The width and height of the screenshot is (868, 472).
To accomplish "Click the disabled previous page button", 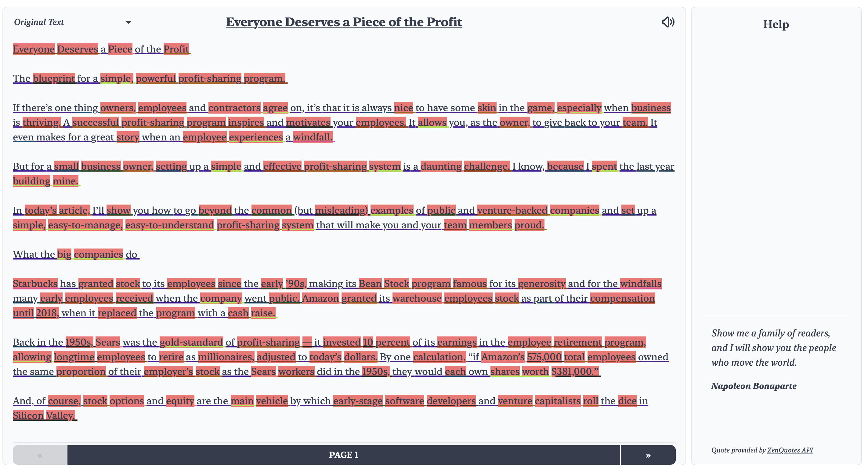I will tap(40, 455).
